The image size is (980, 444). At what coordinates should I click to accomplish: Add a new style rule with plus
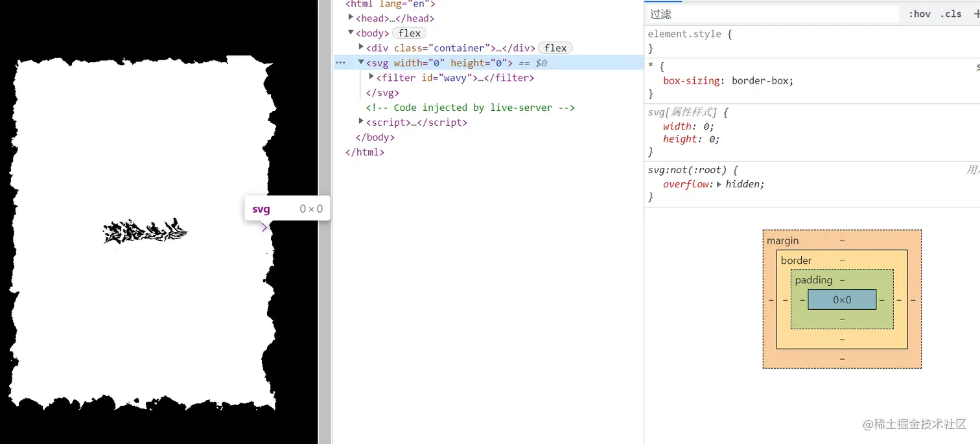click(976, 14)
